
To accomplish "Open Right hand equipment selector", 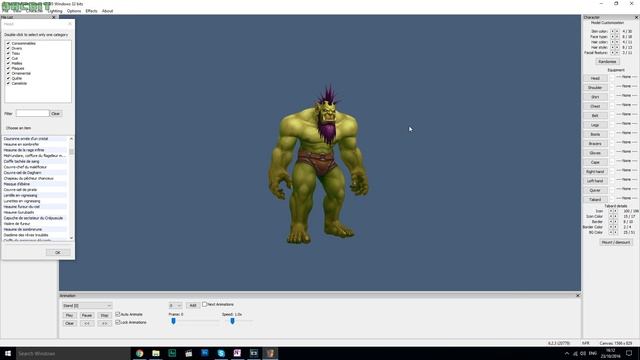I will click(x=595, y=171).
